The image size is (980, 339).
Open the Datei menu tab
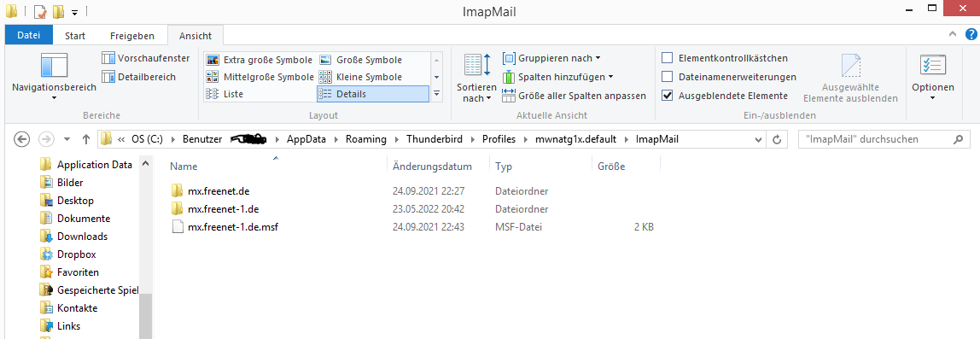click(x=29, y=36)
